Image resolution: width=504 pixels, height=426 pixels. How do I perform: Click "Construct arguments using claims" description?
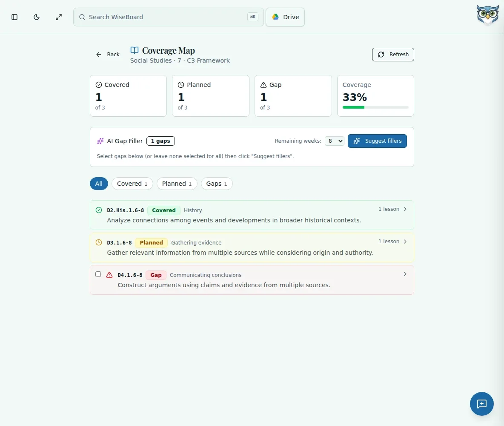coord(224,285)
